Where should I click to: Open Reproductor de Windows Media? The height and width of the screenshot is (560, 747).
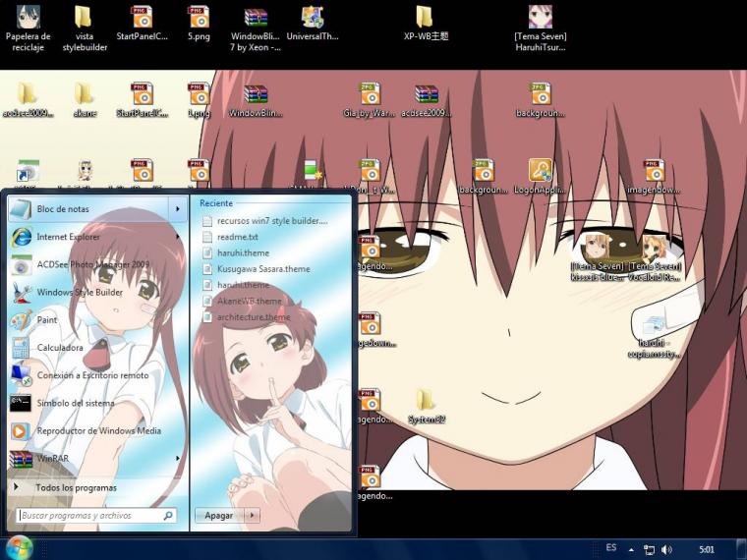tap(97, 430)
